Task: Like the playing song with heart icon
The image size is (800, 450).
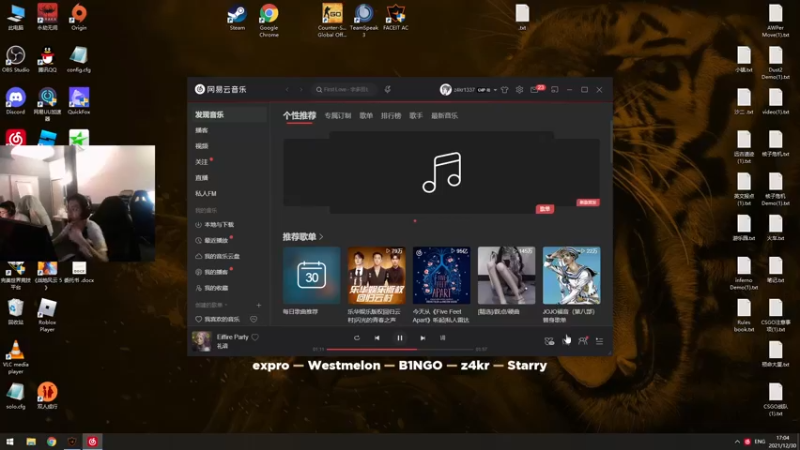Action: point(255,337)
